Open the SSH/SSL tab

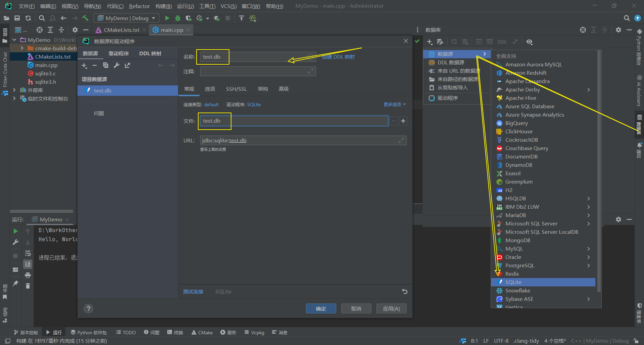click(x=236, y=89)
